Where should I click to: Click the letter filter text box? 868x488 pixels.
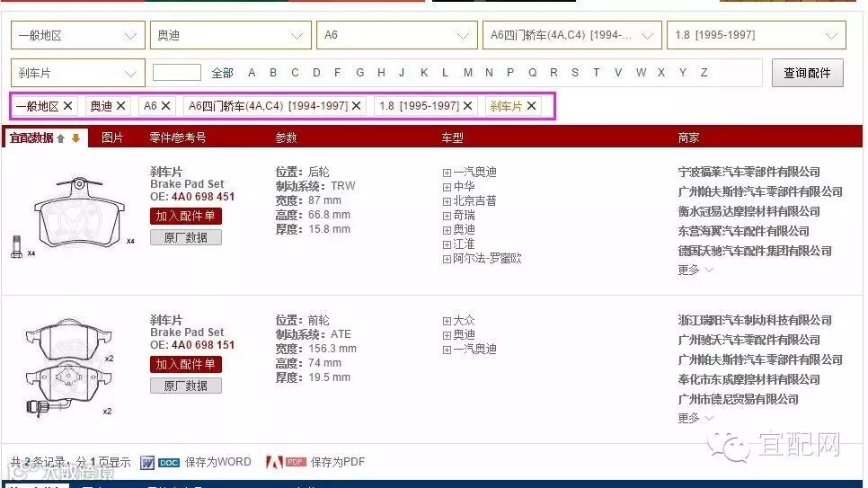coord(177,73)
